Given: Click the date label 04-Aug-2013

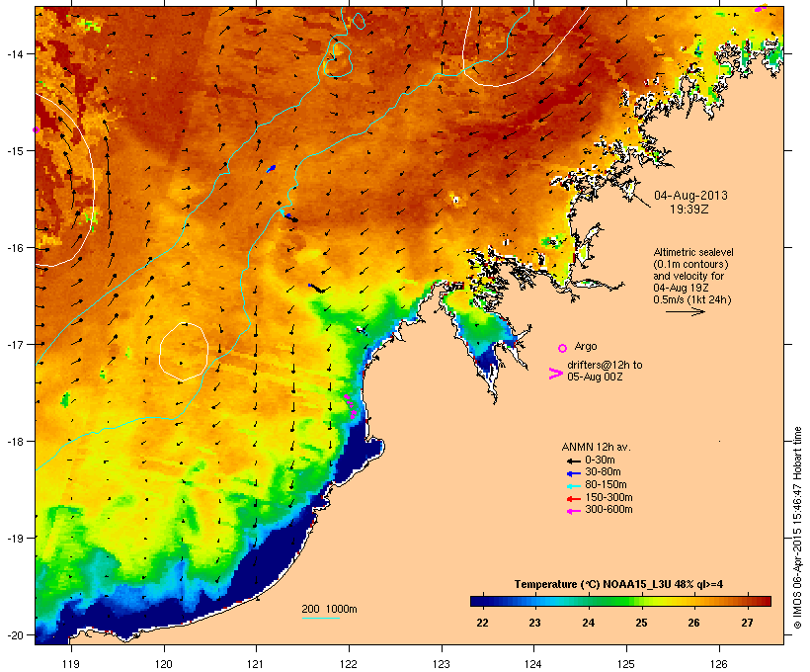Looking at the screenshot, I should tap(690, 196).
